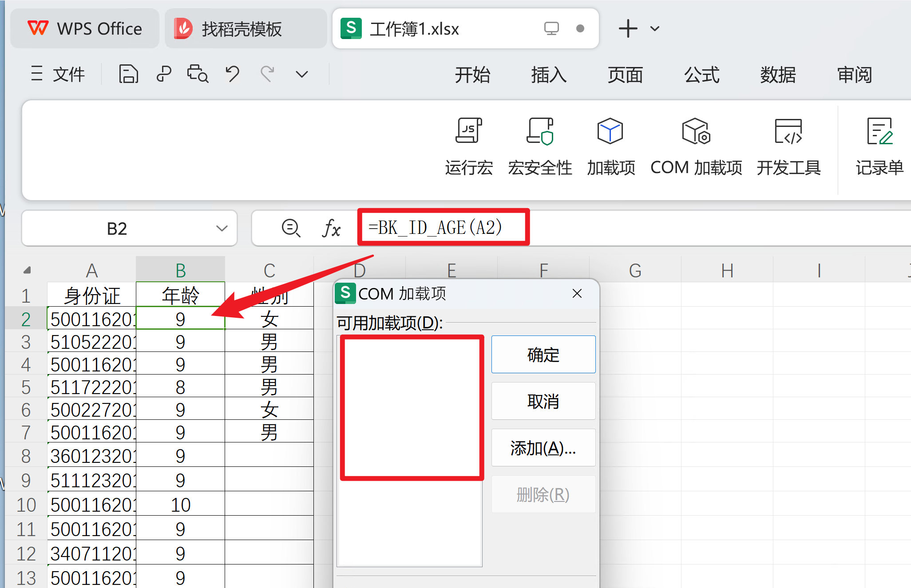Image resolution: width=911 pixels, height=588 pixels.
Task: Click the select-all corner triangle
Action: tap(27, 270)
